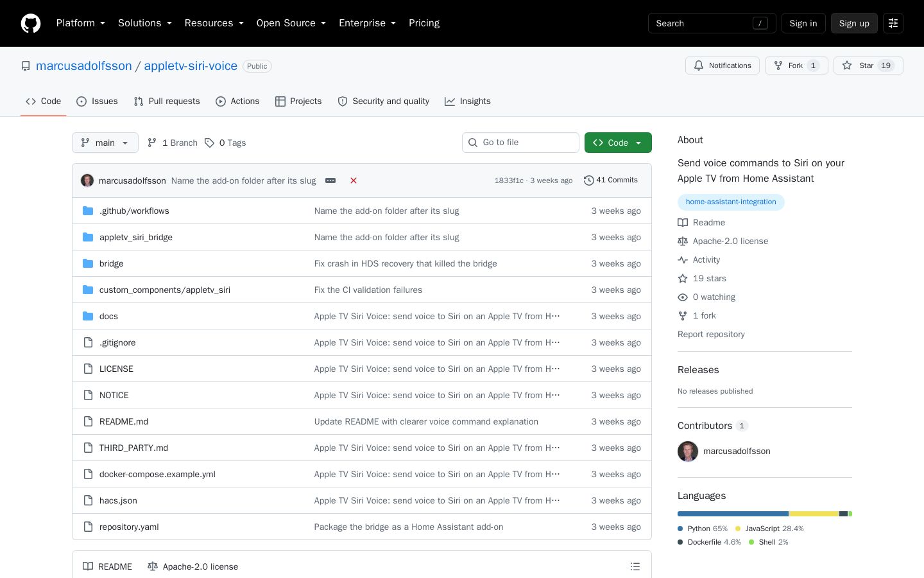Open the Pricing link
The image size is (924, 578).
[x=424, y=23]
